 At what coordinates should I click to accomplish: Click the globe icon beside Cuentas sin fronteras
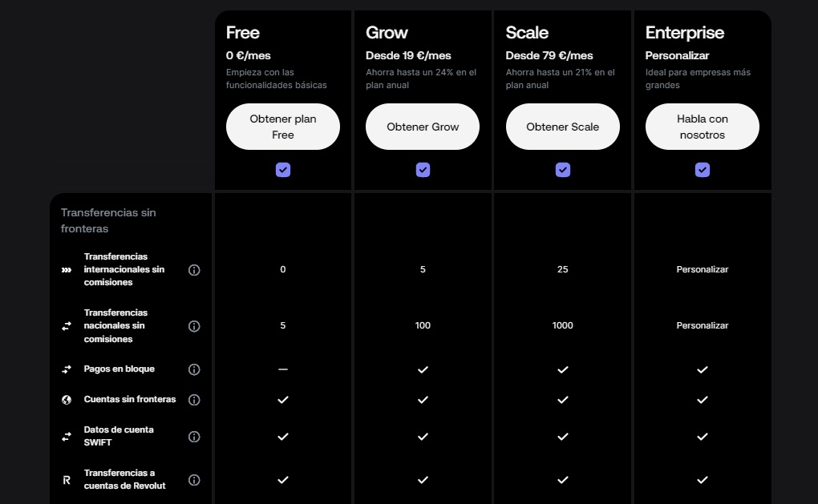pos(67,399)
